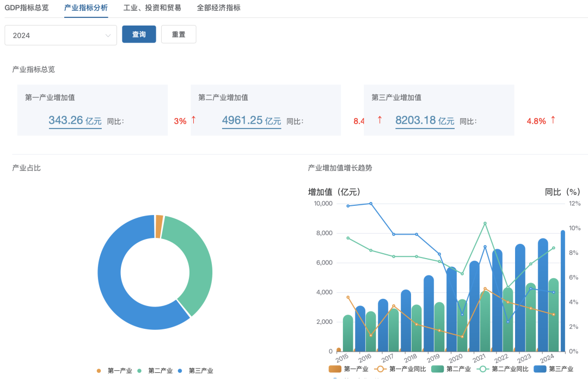
Task: Toggle 第一产业 in donut chart legend
Action: click(114, 371)
